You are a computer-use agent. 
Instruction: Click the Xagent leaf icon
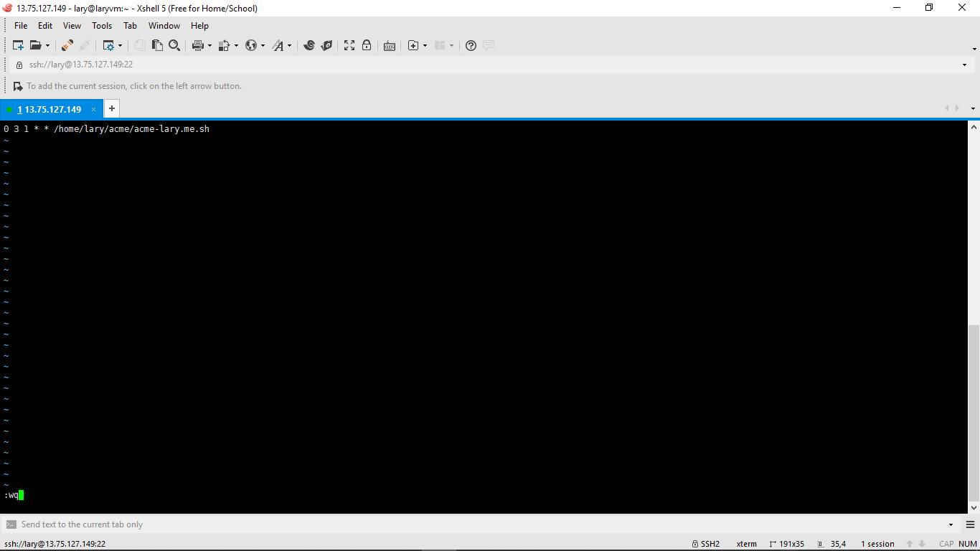pyautogui.click(x=326, y=45)
